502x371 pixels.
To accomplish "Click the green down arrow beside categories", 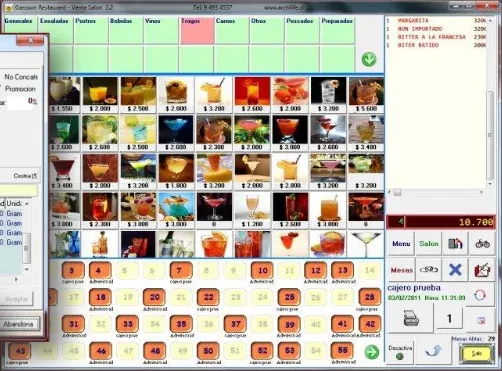I will point(369,59).
